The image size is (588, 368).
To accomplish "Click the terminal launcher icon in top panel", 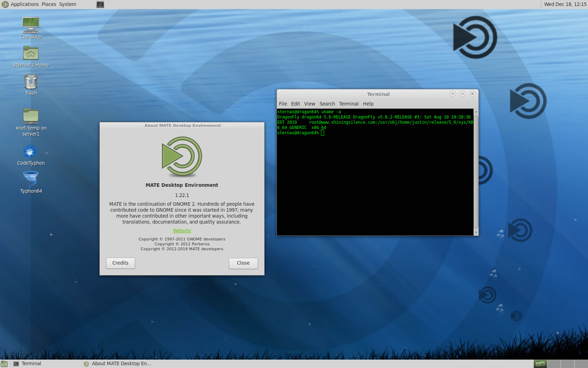I will coord(100,5).
